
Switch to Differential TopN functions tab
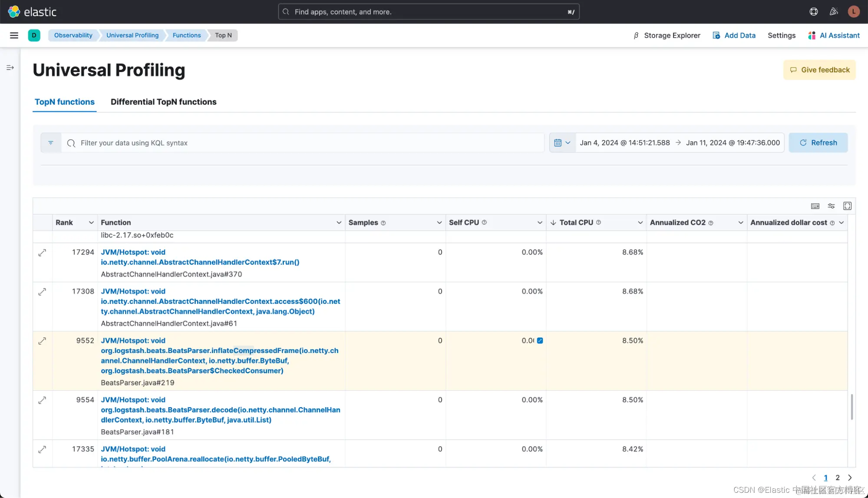[x=163, y=102]
